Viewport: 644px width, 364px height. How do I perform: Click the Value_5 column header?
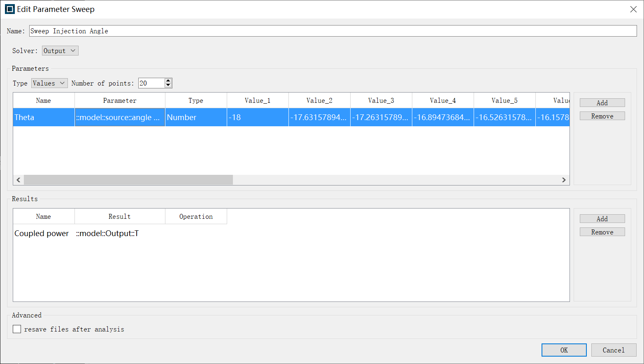(x=505, y=100)
